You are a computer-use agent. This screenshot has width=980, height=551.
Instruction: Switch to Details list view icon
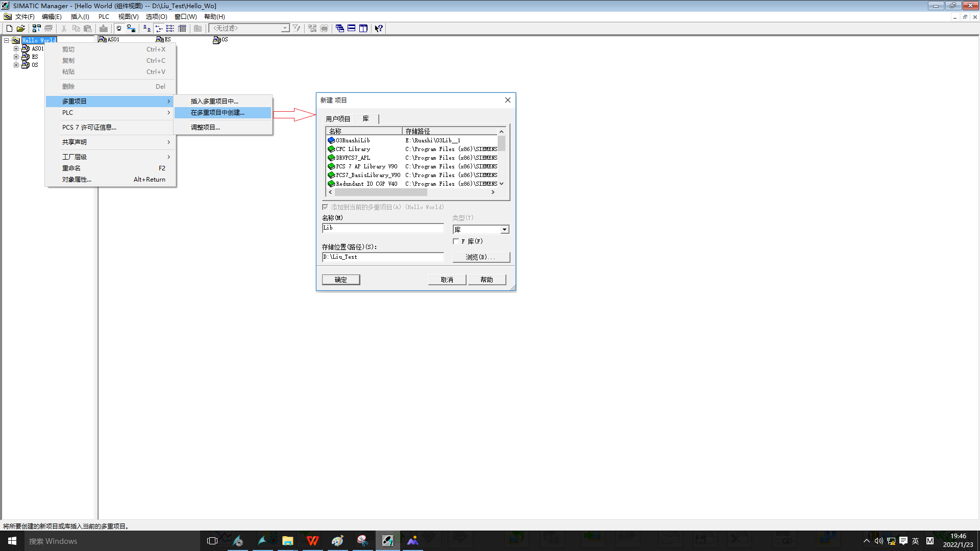click(x=182, y=29)
